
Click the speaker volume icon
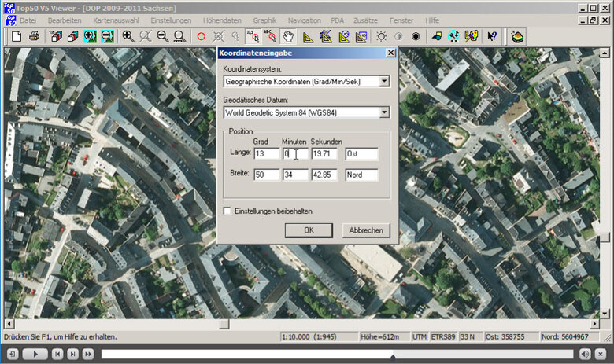click(585, 355)
